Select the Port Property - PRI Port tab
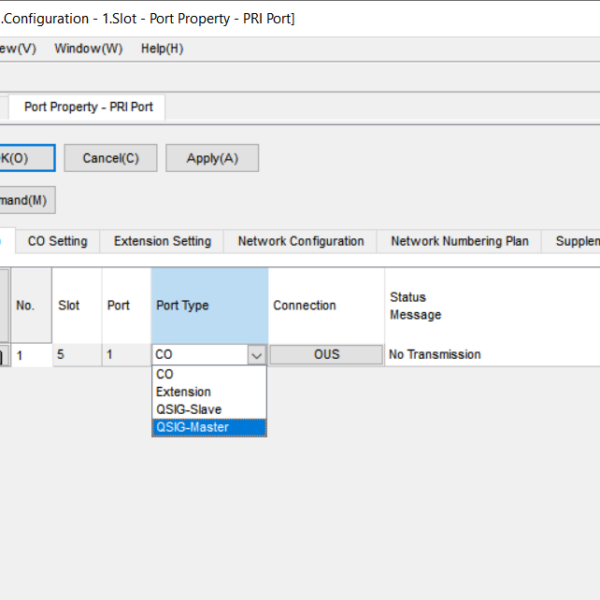Screen dimensions: 600x600 [x=88, y=107]
